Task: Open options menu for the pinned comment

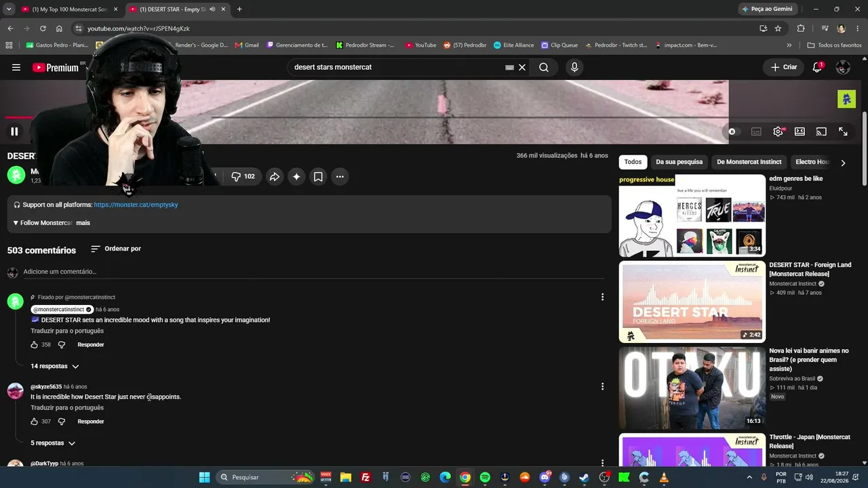Action: [x=602, y=297]
